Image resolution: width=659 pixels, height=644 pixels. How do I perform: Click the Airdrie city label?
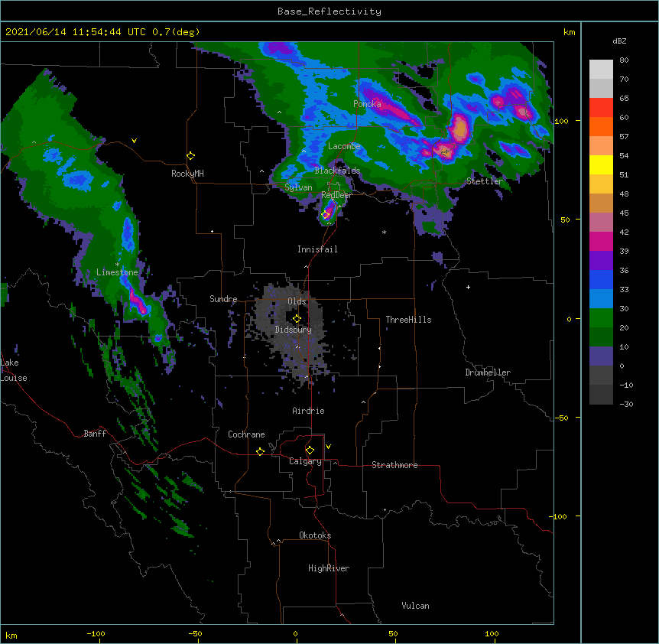[x=309, y=411]
